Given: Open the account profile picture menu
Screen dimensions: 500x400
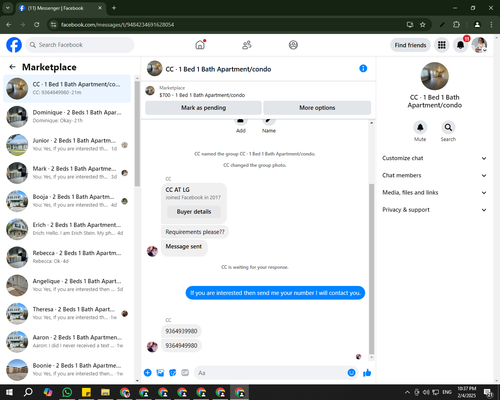Looking at the screenshot, I should (x=479, y=45).
